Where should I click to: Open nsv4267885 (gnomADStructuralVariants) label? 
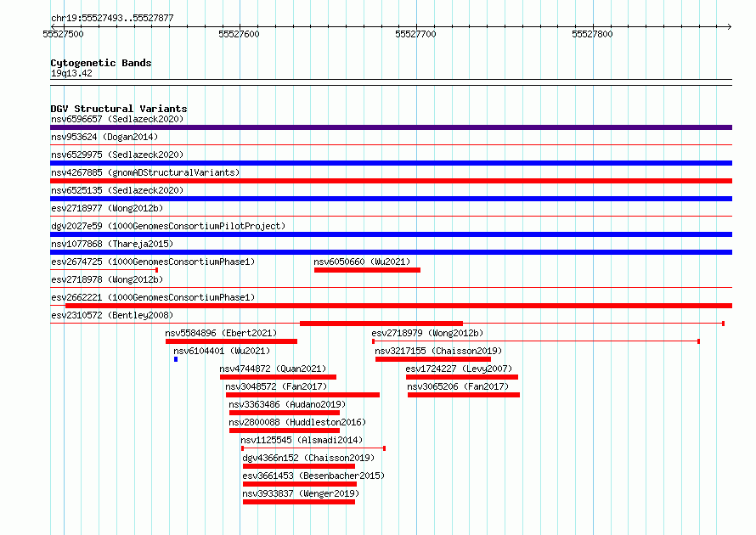click(x=145, y=172)
